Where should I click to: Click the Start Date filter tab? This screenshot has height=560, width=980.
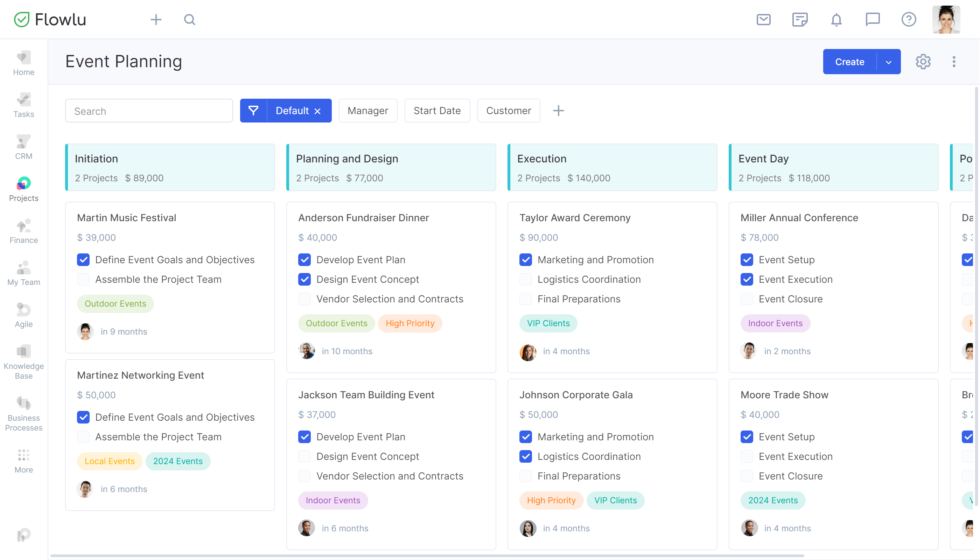tap(437, 110)
